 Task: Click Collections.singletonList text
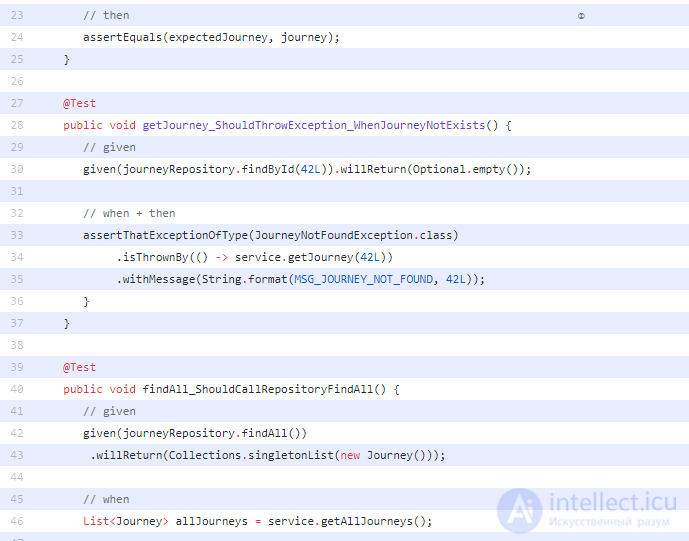251,455
